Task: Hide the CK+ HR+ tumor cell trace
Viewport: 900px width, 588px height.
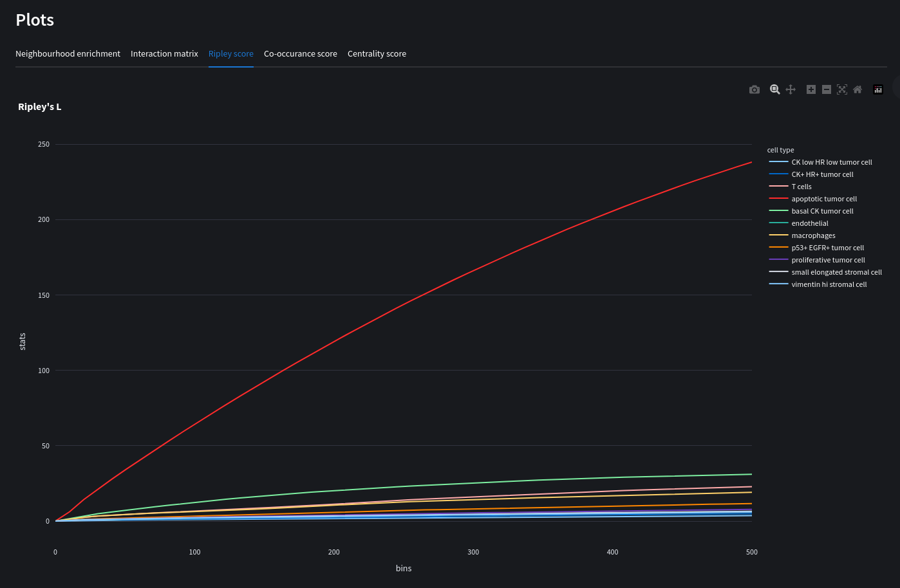Action: 811,174
